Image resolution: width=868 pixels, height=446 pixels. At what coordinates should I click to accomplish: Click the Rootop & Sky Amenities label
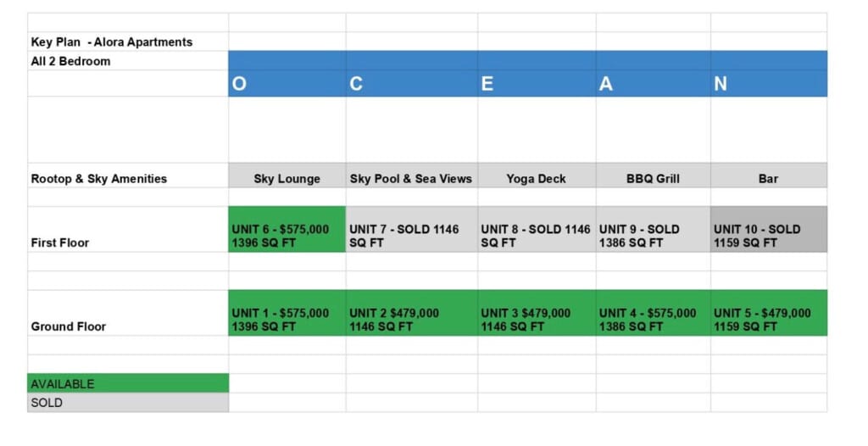pos(99,179)
